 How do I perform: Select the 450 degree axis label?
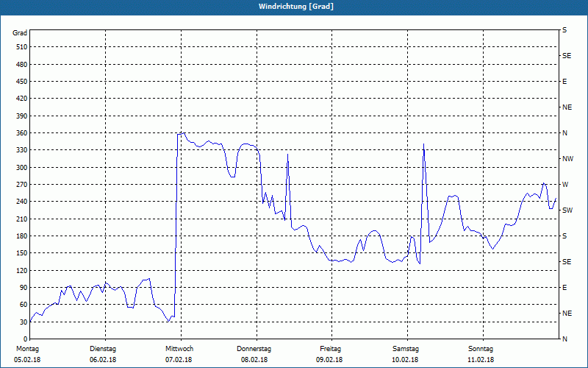22,82
